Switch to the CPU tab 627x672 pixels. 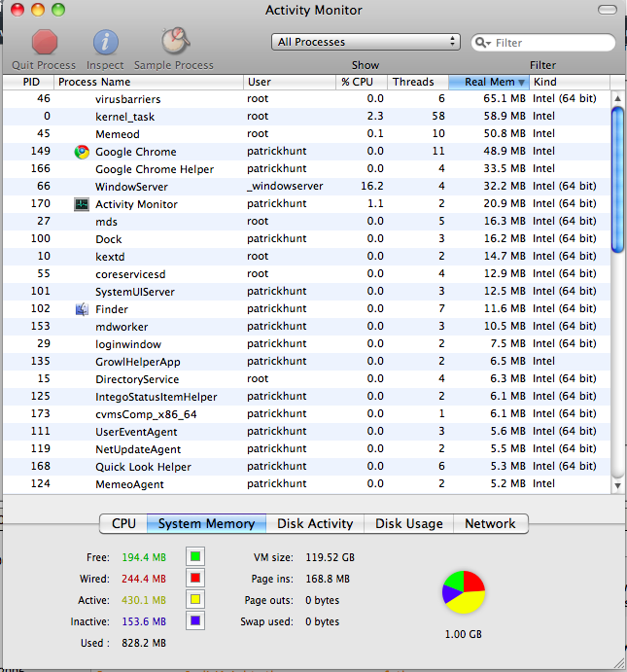[123, 524]
